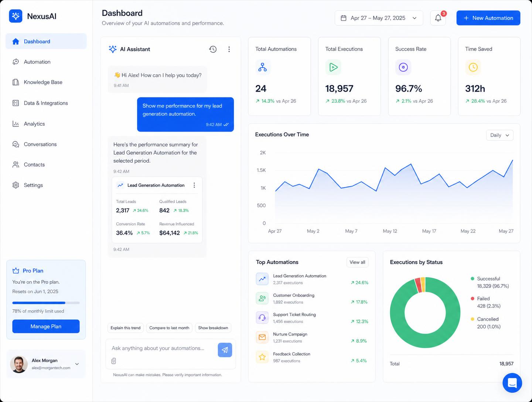Open the Apr 27 – May 27 date range dropdown
The image size is (532, 402).
pyautogui.click(x=379, y=18)
